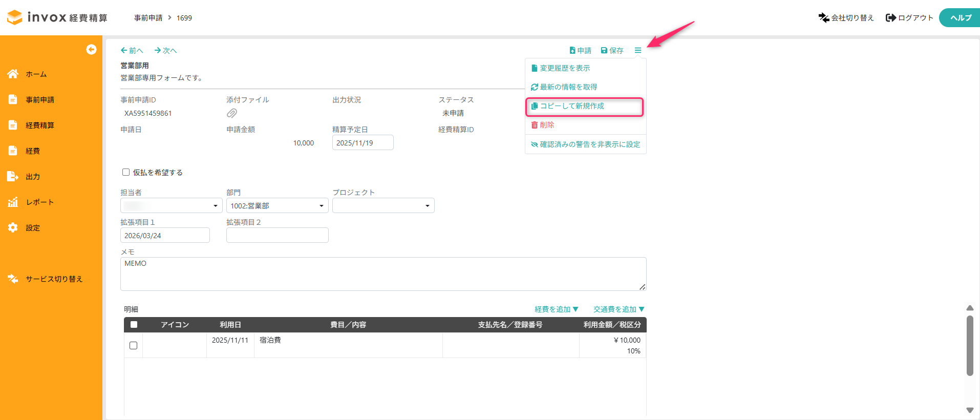Select the 宿泊費 row checkbox
Image resolution: width=980 pixels, height=420 pixels.
(134, 345)
